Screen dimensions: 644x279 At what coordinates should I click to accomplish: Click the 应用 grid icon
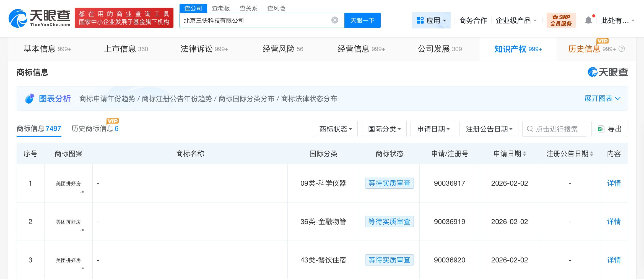coord(420,20)
